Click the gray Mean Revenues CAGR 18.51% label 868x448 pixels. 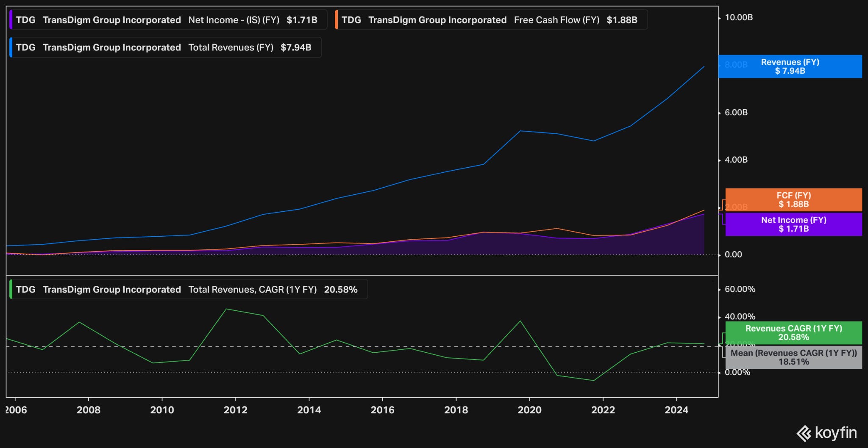[793, 357]
